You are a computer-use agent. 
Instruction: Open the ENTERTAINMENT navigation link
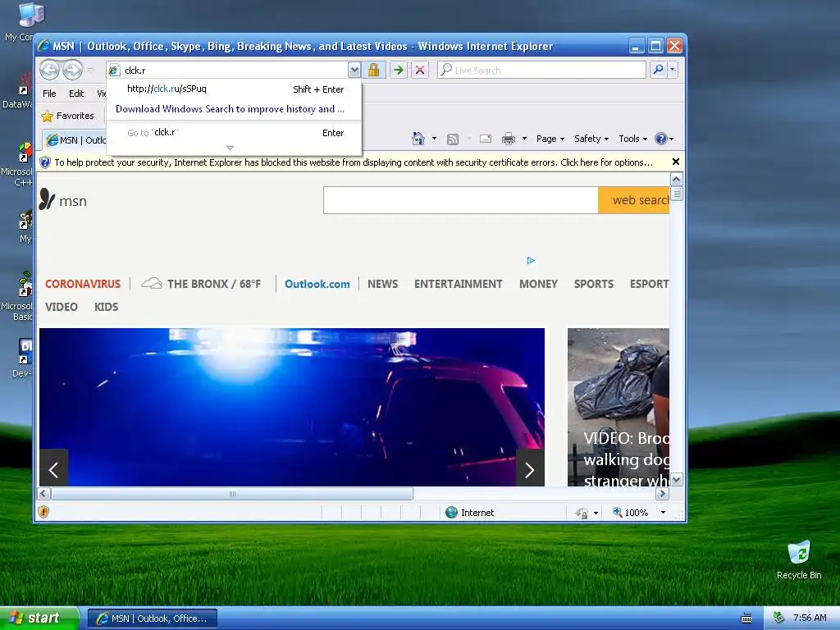tap(458, 284)
